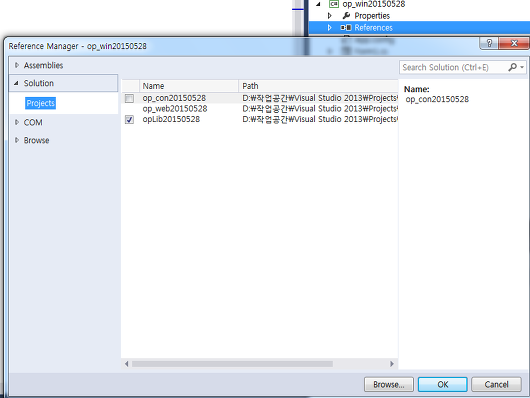
Task: Uncheck the opLib20150528 project checkbox
Action: pos(129,119)
